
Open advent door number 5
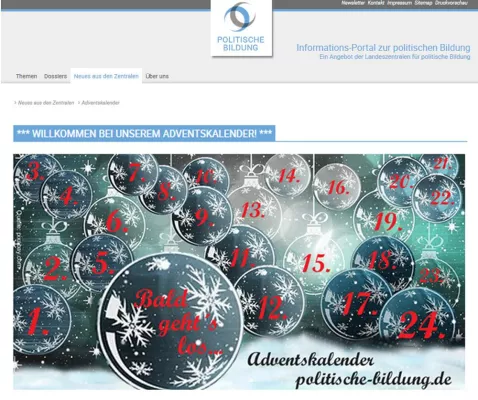102,263
